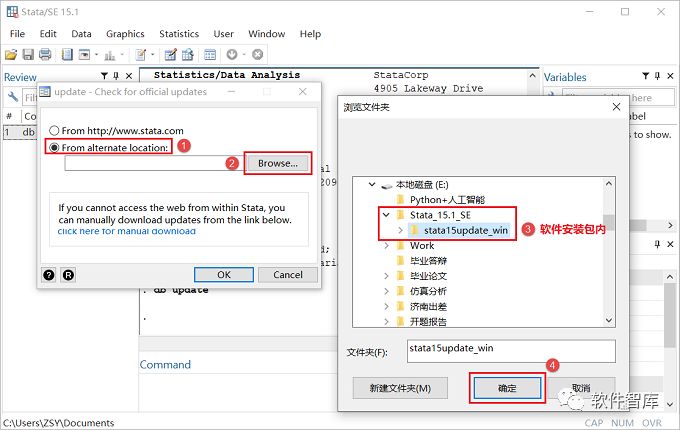
Task: Click the Save toolbar icon
Action: point(28,55)
